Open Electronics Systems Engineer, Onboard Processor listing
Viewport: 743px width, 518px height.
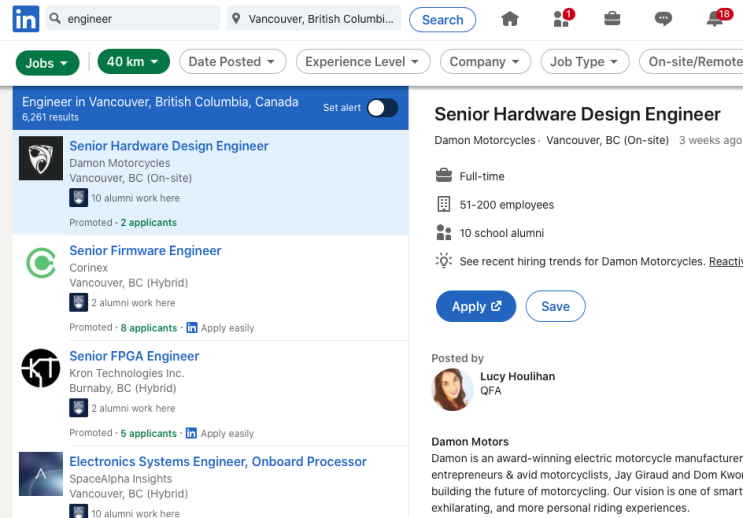coord(218,462)
